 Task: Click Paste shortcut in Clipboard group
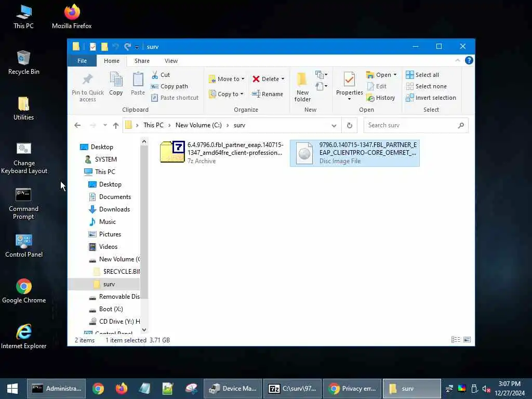(175, 98)
